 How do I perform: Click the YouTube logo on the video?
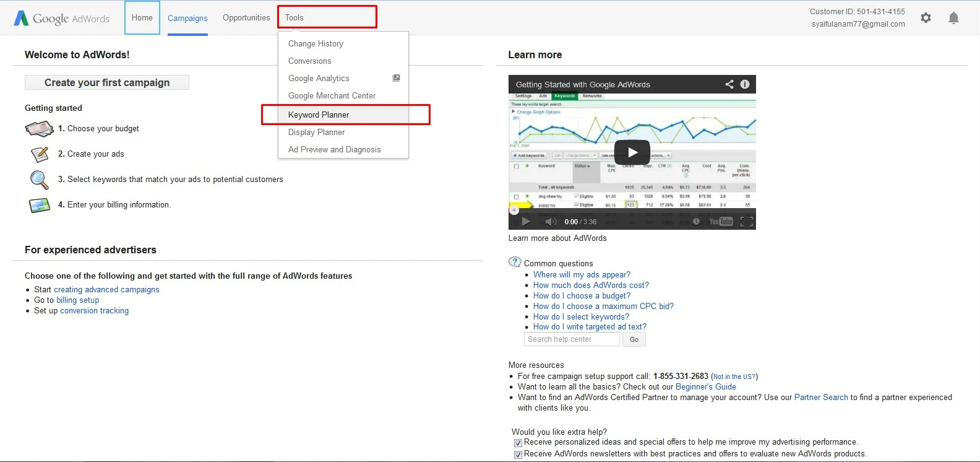pos(721,222)
